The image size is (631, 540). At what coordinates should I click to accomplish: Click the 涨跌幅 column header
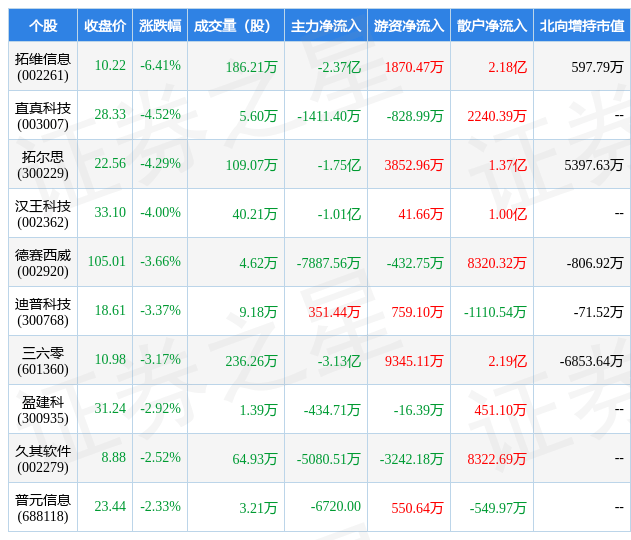click(x=160, y=26)
